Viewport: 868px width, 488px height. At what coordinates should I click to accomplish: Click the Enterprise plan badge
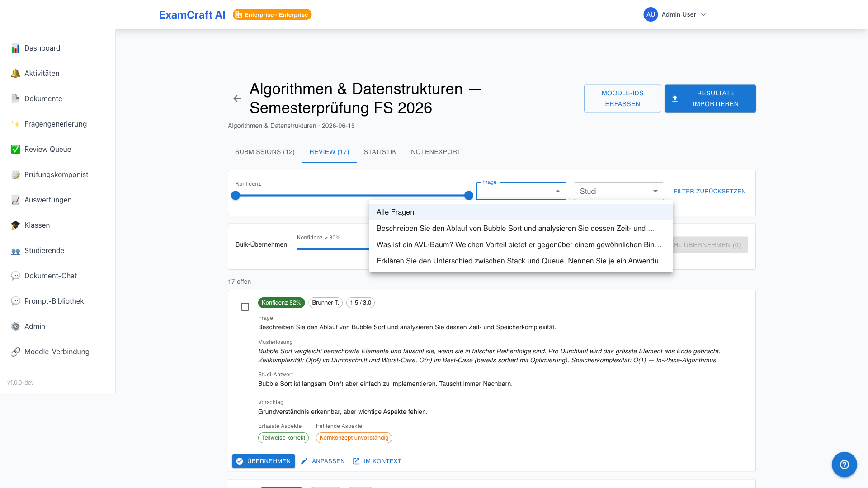point(272,14)
